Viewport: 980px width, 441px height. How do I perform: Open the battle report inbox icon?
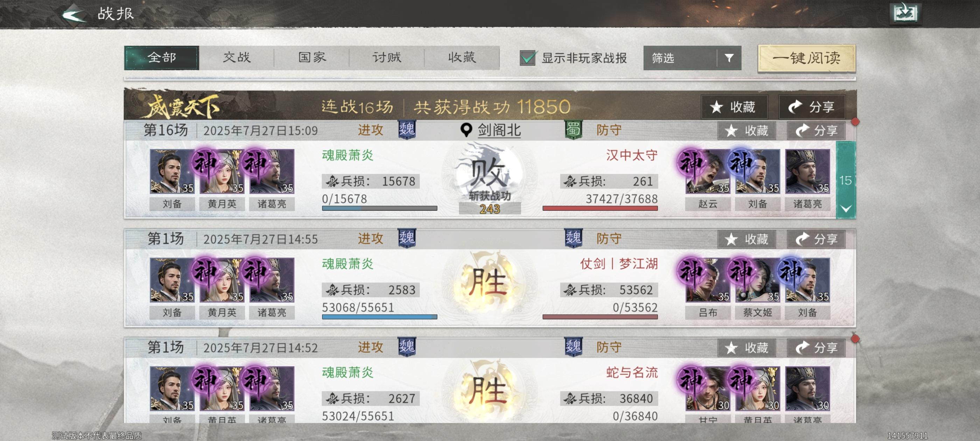905,13
